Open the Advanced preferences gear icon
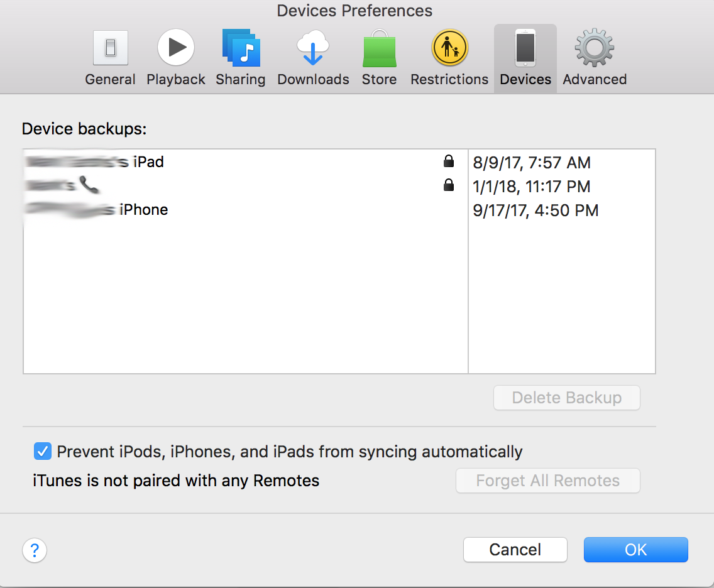714x588 pixels. [594, 46]
